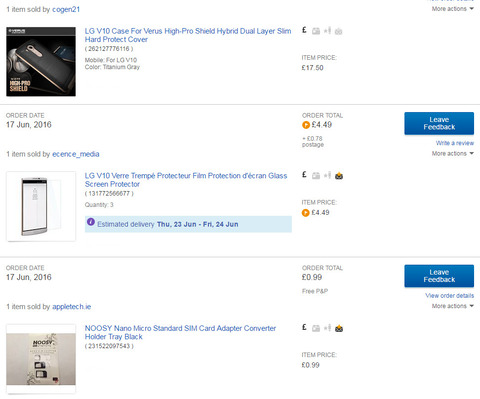Open the Write a review link
Image resolution: width=480 pixels, height=399 pixels.
(455, 143)
